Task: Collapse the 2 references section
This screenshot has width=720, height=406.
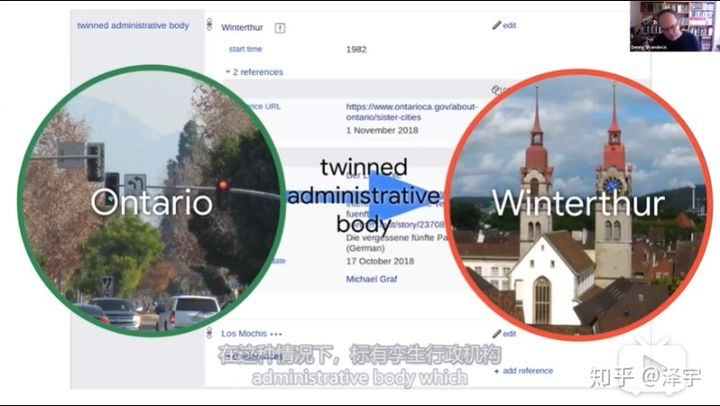Action: (254, 72)
